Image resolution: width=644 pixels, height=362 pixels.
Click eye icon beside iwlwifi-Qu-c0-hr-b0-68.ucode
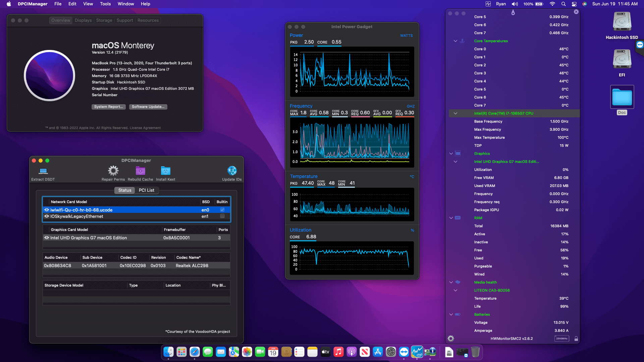click(47, 210)
